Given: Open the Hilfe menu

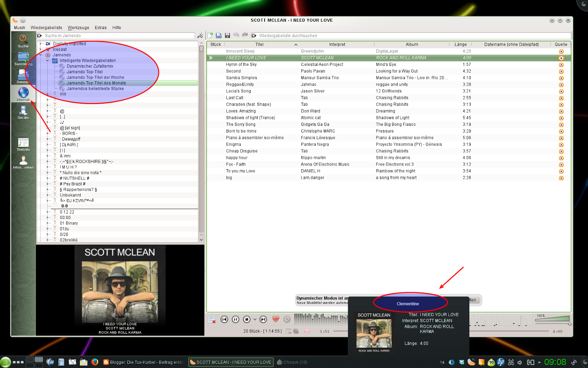Looking at the screenshot, I should 116,28.
